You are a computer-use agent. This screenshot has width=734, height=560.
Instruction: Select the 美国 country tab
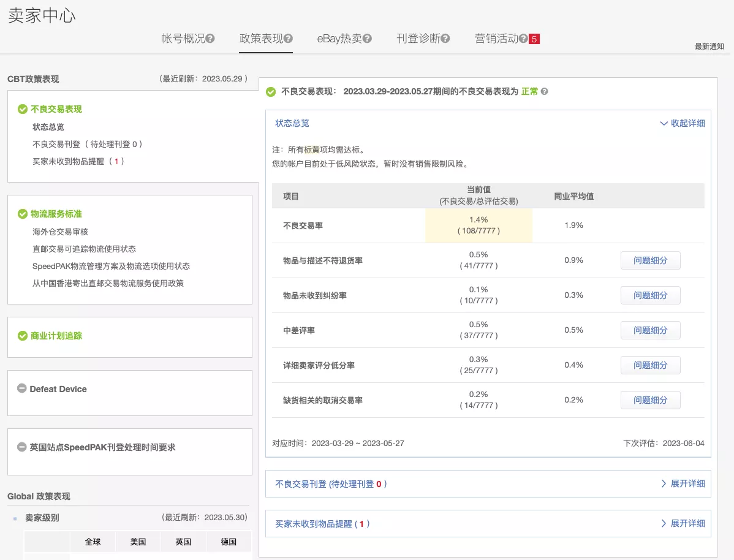click(x=138, y=542)
